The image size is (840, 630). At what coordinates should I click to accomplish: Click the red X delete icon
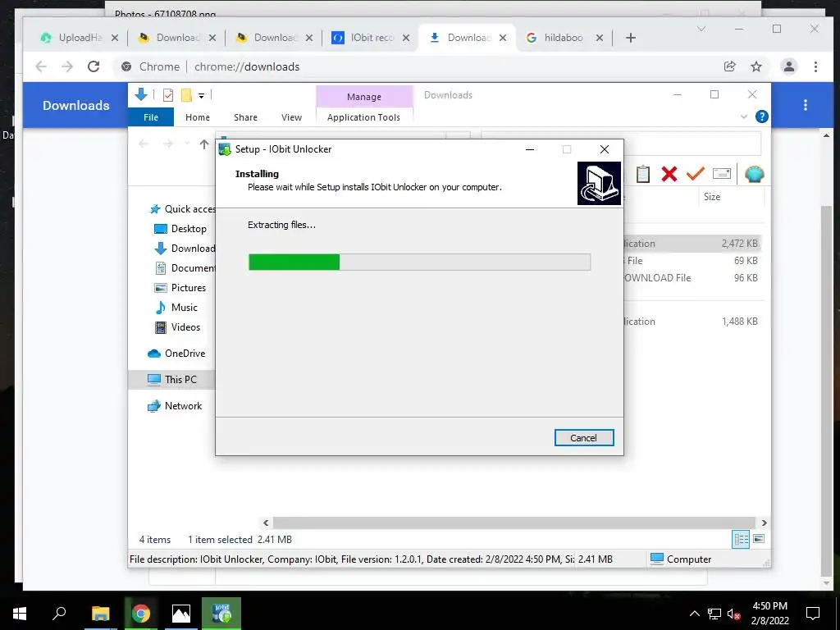click(x=669, y=174)
